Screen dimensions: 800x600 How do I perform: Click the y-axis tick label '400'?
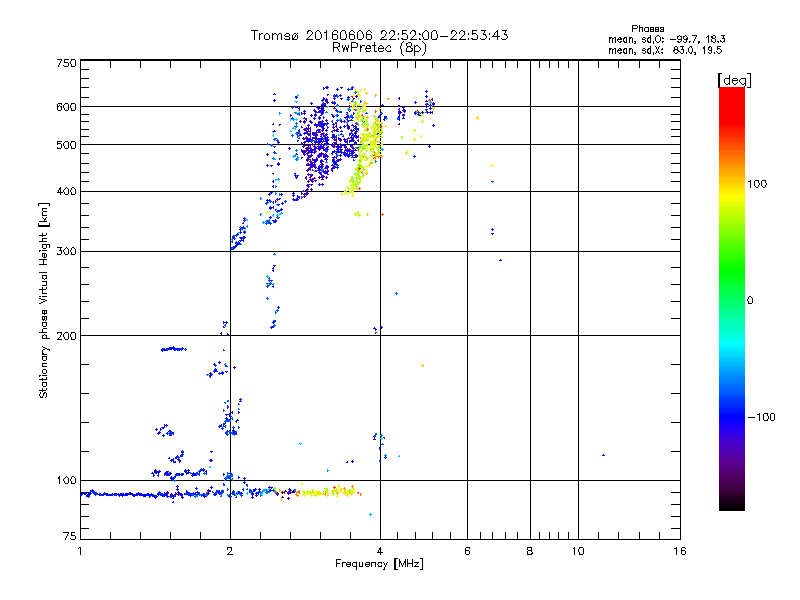click(66, 192)
